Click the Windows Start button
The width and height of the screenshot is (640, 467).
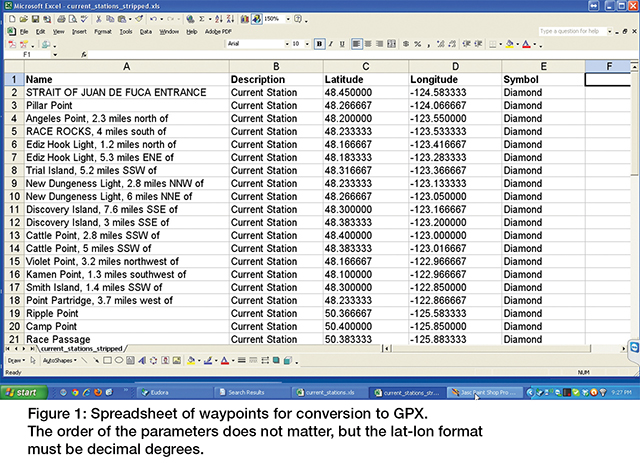click(x=22, y=392)
